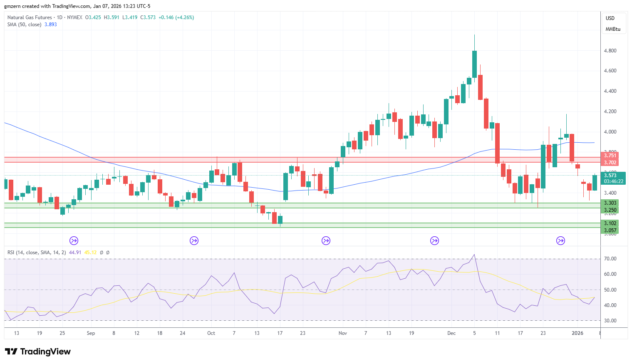Click the contract rollover marker in late October

click(326, 240)
